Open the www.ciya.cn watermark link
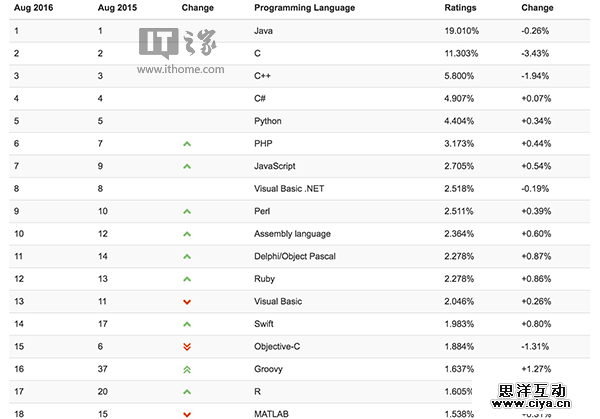This screenshot has width=600, height=419. click(x=540, y=406)
